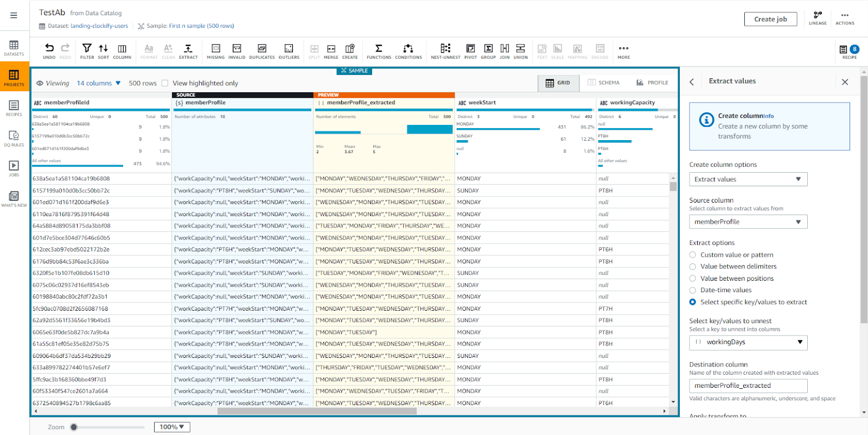Expand the workingDays key dropdown
The height and width of the screenshot is (435, 868).
pos(748,342)
